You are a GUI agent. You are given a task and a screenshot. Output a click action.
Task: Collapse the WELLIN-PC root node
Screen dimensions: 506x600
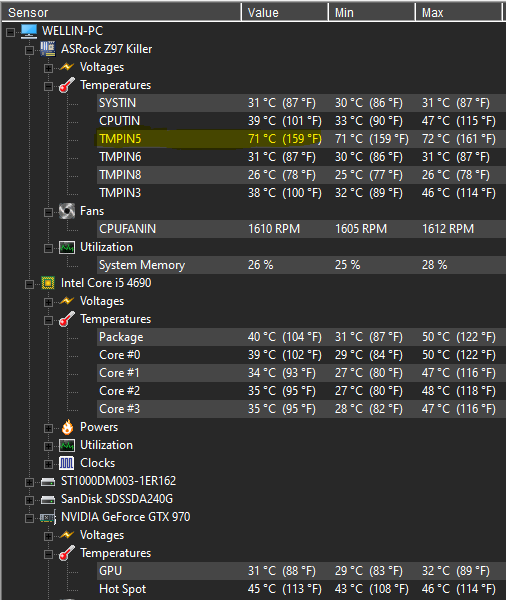click(10, 32)
